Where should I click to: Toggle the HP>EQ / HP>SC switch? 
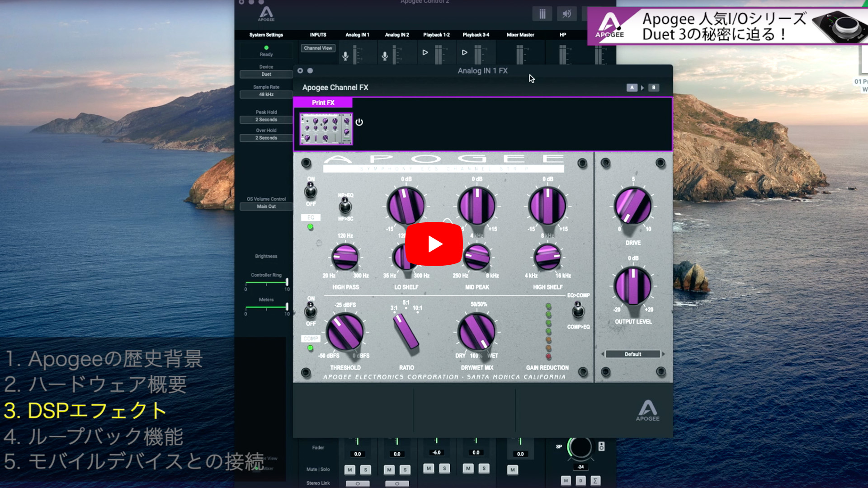pos(345,206)
